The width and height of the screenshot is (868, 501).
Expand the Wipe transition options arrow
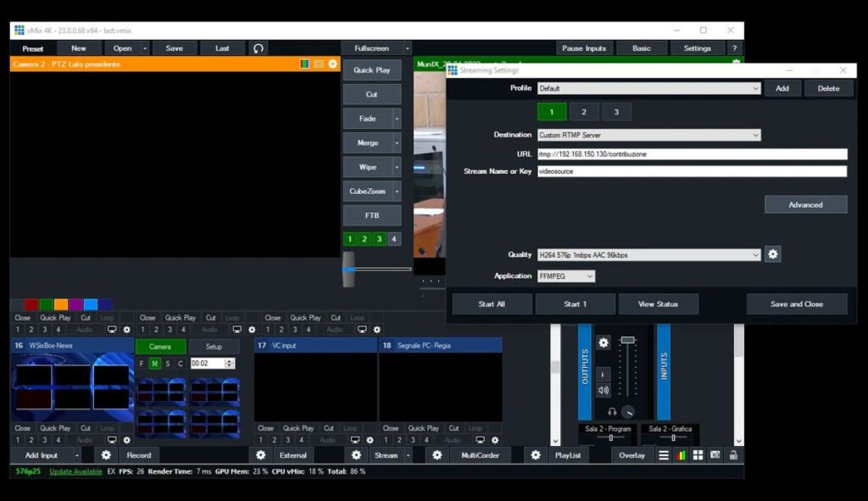[x=397, y=167]
